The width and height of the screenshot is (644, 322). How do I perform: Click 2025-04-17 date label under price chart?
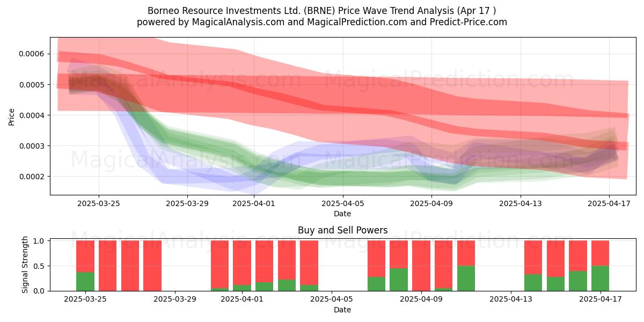click(609, 203)
